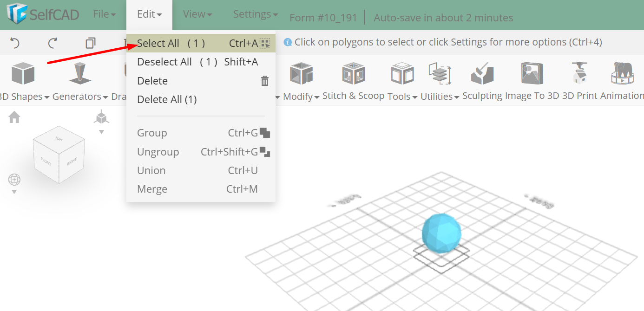
Task: Open the 3D Print tool icon
Action: tap(580, 73)
